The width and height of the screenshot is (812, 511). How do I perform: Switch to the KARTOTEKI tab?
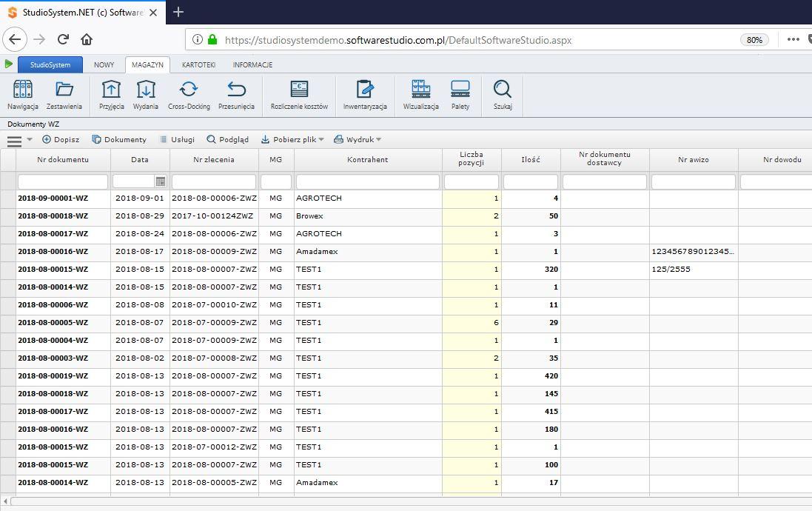click(199, 64)
